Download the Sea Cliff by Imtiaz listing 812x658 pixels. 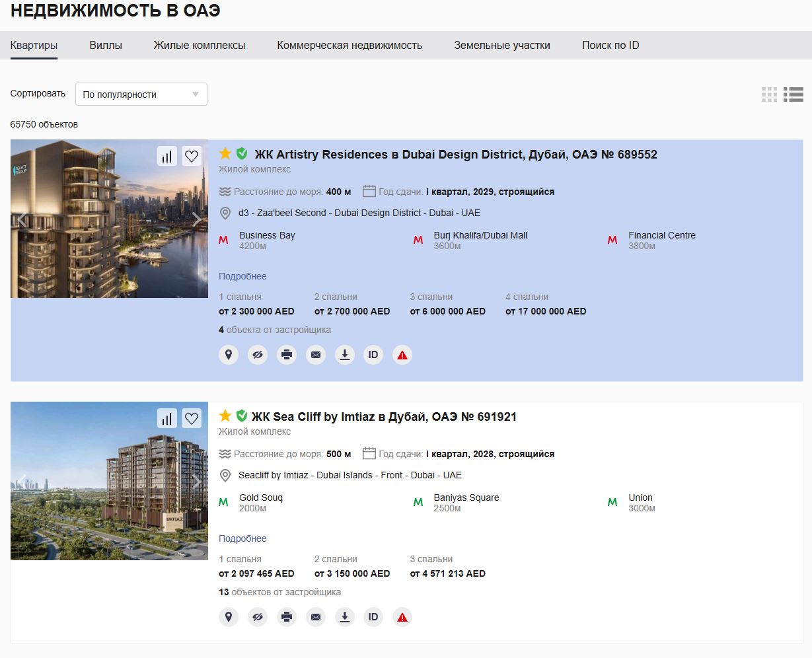click(x=345, y=617)
